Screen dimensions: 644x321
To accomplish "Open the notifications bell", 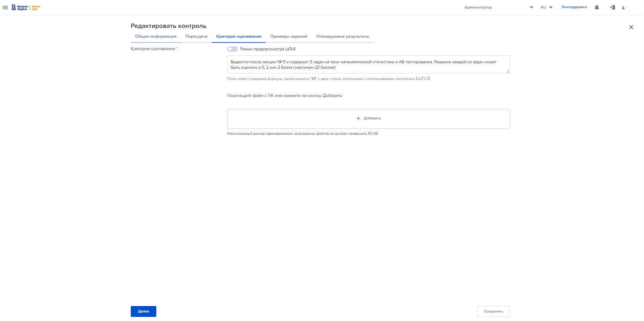I will 597,7.
